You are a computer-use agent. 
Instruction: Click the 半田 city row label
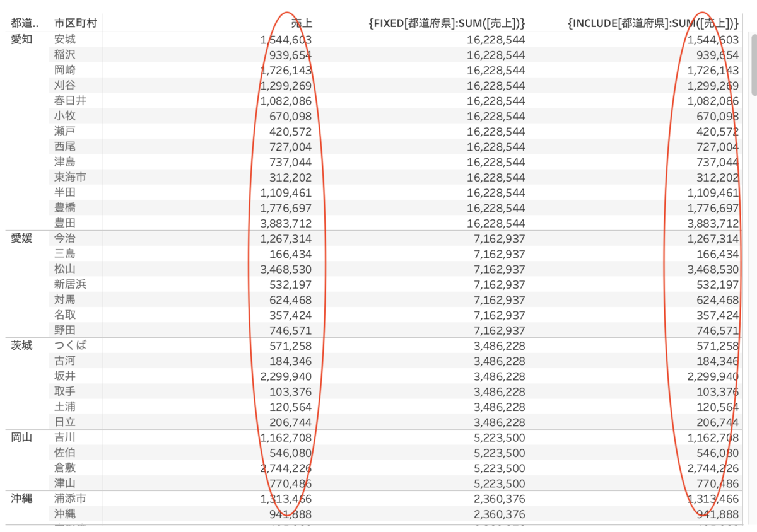64,192
